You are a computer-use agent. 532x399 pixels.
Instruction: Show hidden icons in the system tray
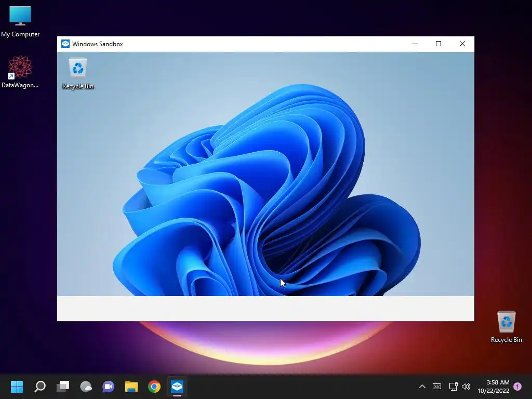pos(422,387)
